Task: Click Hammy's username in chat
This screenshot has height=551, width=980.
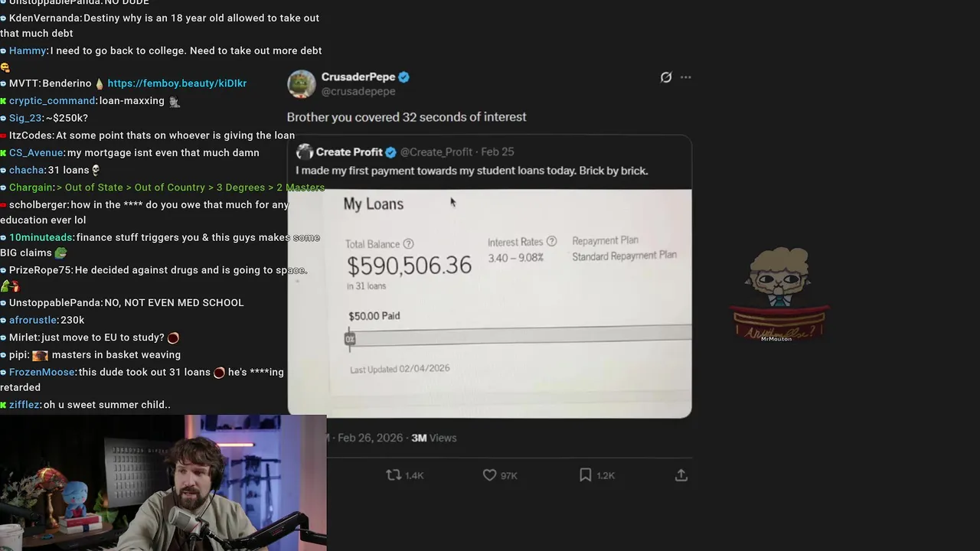Action: (x=28, y=51)
